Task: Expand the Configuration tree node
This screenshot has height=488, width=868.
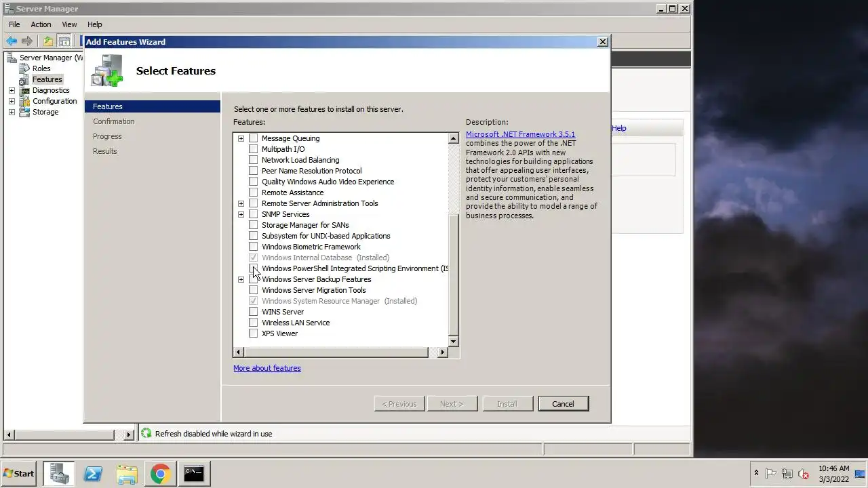Action: (12, 101)
